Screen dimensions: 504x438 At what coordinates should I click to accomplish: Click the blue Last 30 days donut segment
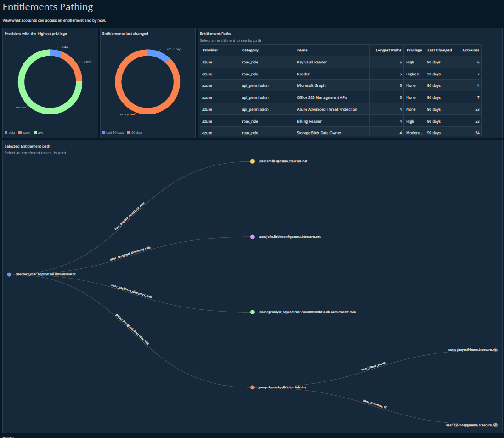coord(159,55)
